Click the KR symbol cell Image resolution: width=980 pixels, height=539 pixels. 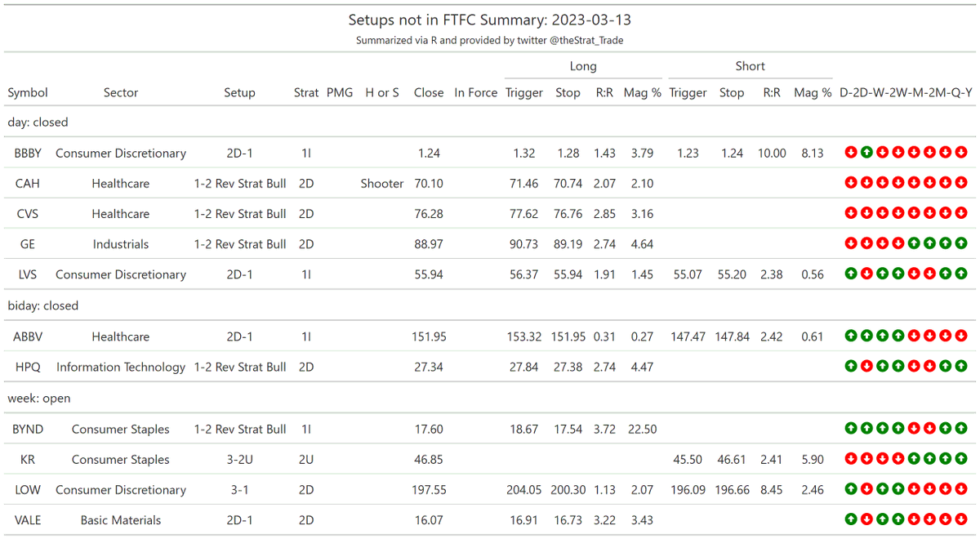28,459
